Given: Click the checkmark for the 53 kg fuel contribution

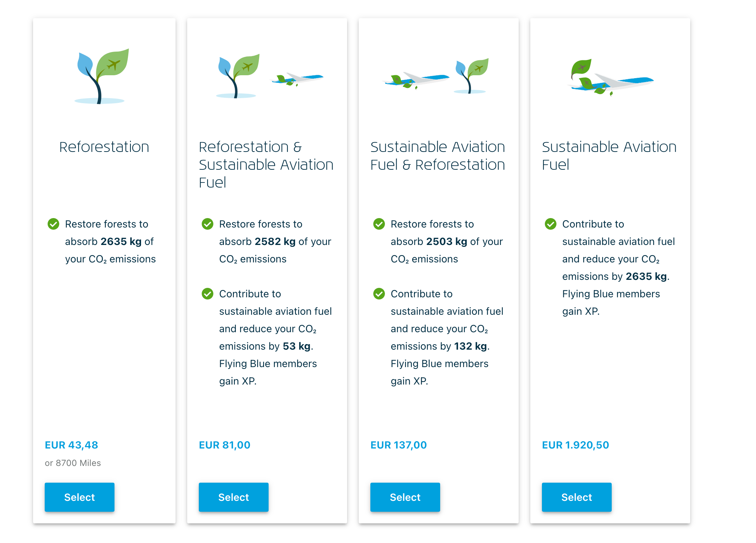Looking at the screenshot, I should (x=208, y=294).
